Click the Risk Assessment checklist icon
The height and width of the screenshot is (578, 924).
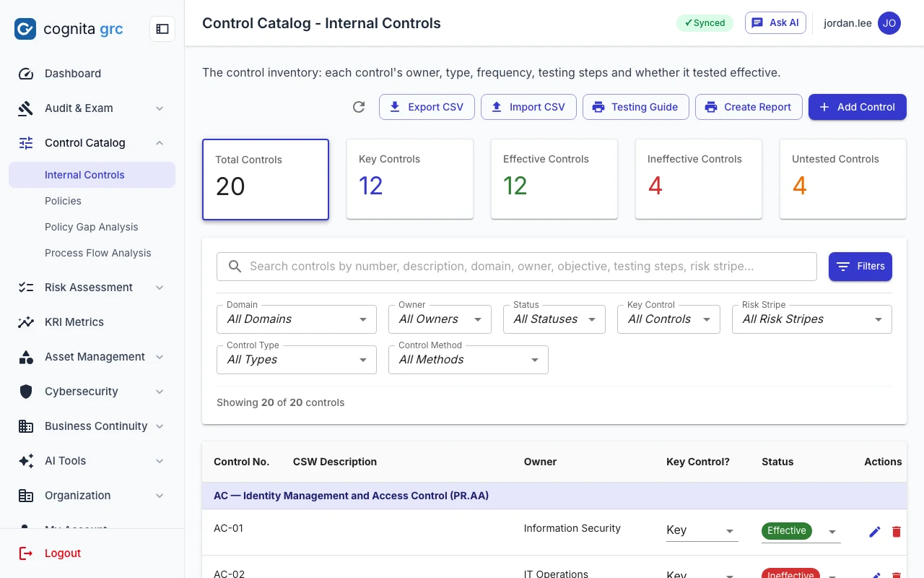[x=26, y=288]
